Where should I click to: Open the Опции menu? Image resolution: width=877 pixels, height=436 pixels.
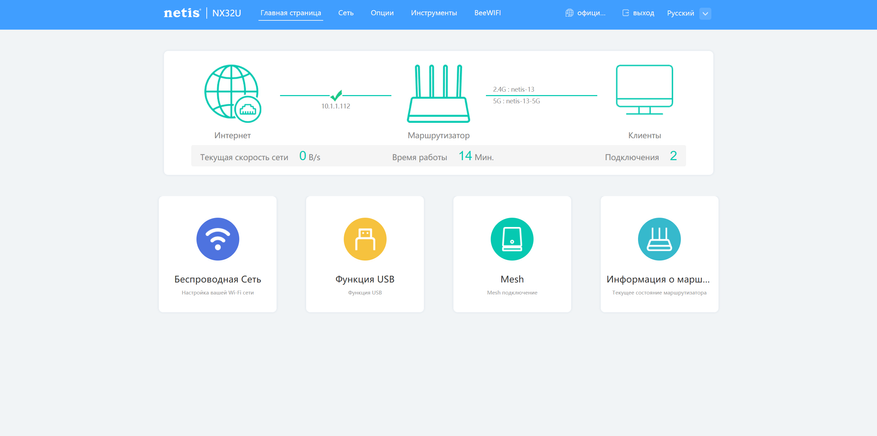[382, 13]
